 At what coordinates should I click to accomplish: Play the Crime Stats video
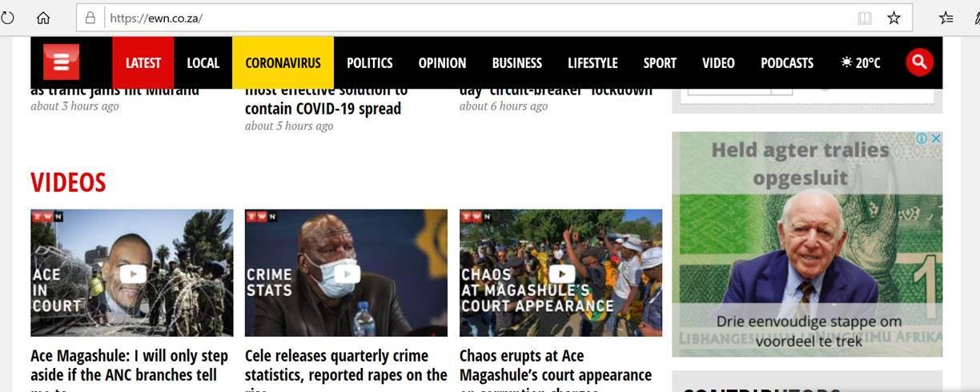347,274
